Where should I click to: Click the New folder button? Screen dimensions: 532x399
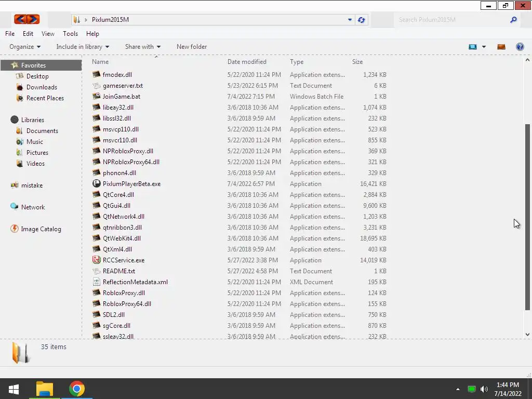pyautogui.click(x=192, y=47)
